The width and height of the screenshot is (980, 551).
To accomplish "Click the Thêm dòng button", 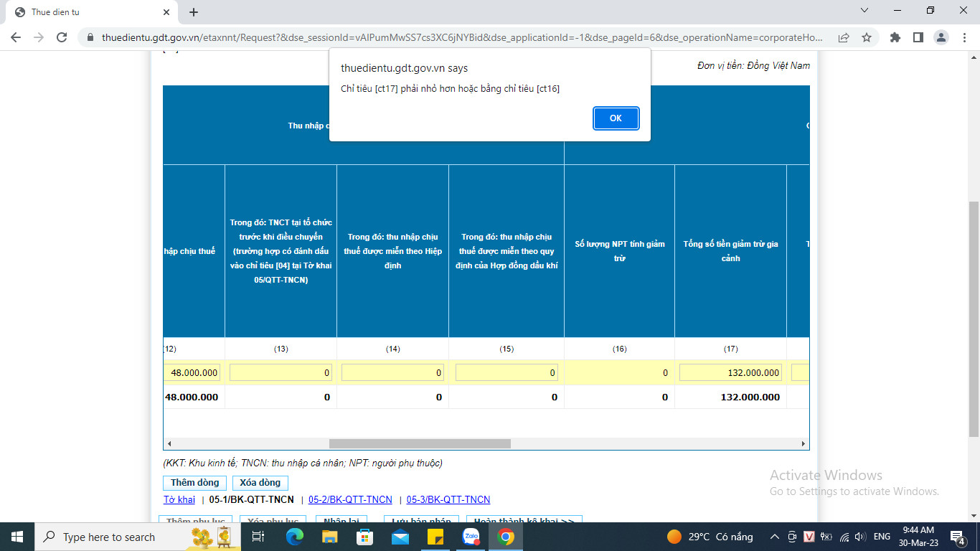I will 194,483.
